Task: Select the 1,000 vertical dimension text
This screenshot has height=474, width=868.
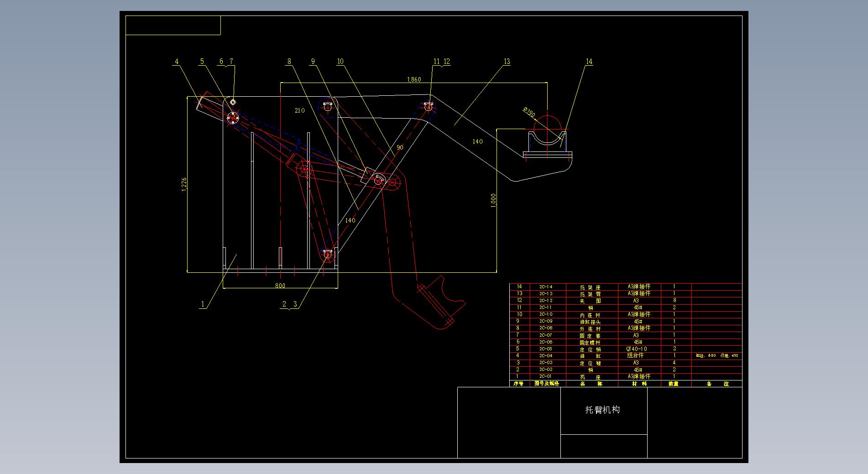Action: [493, 201]
